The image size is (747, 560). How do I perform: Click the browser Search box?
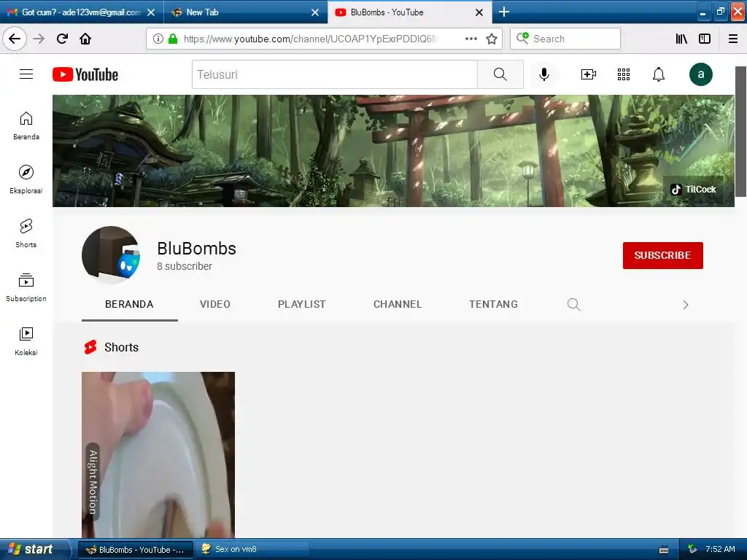click(565, 39)
